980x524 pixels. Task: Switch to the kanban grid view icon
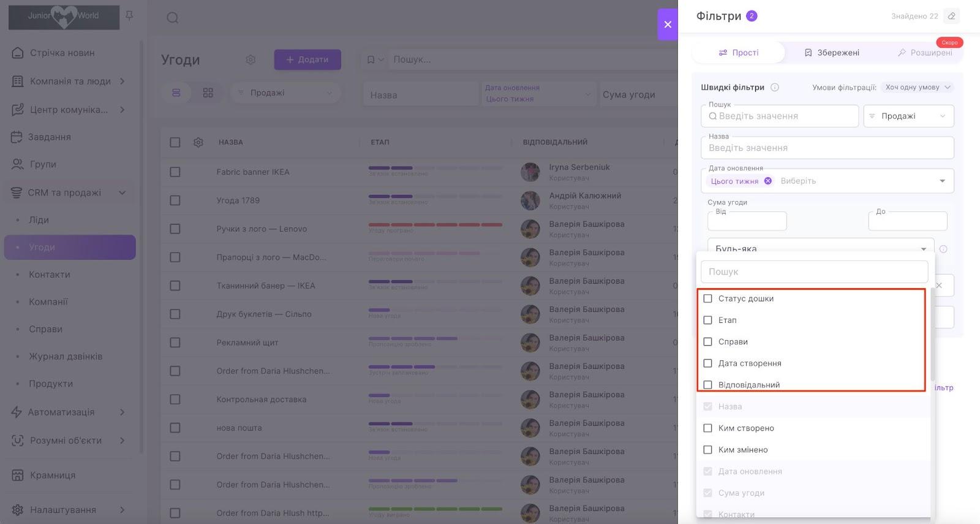[x=208, y=93]
